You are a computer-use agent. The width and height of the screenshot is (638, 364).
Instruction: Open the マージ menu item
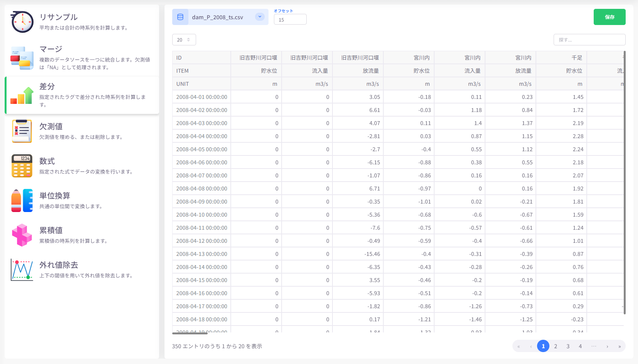(x=82, y=58)
